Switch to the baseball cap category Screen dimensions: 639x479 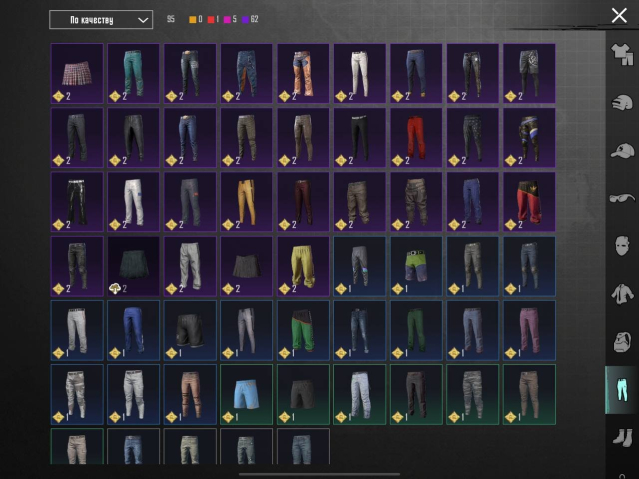pos(620,150)
